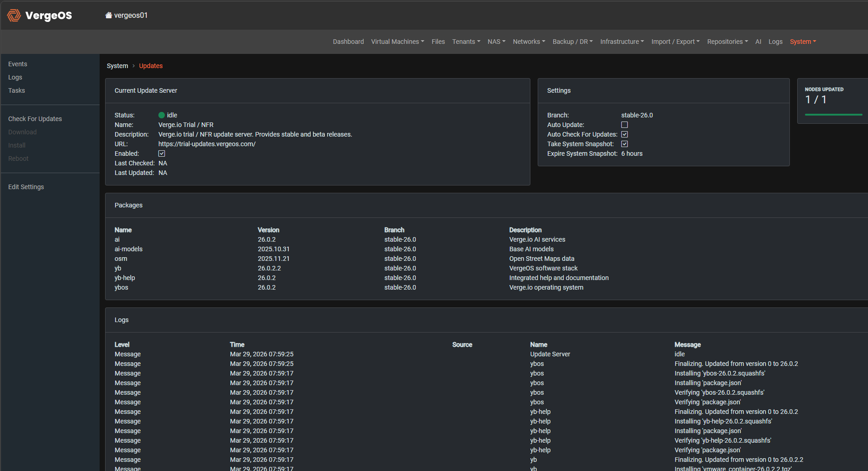Click the 'Integrated help and documentation' description
The width and height of the screenshot is (868, 471).
tap(559, 278)
